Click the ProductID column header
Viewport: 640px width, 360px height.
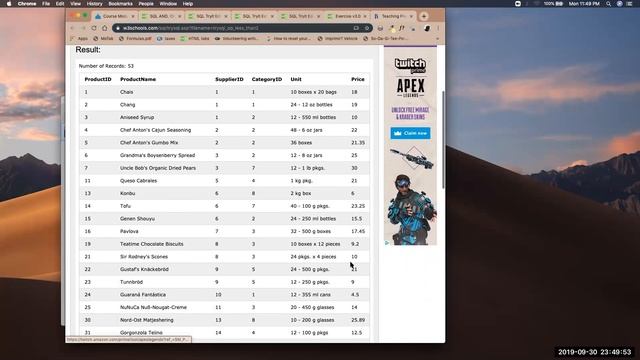click(98, 79)
